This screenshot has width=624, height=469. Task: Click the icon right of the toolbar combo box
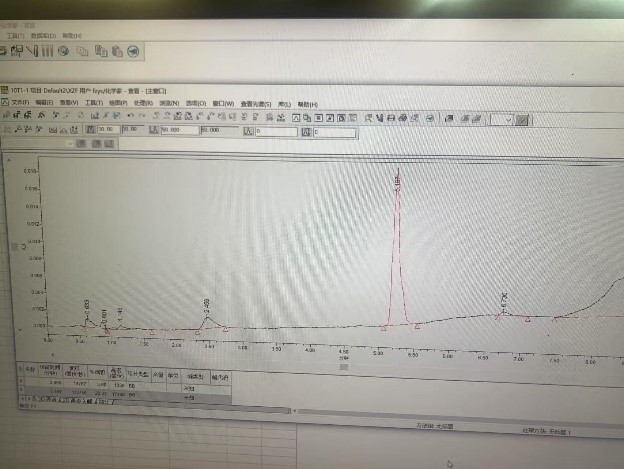click(x=523, y=120)
